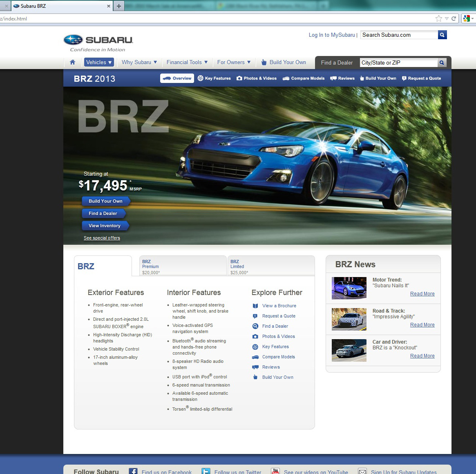Read More on Road & Track article
This screenshot has height=474, width=476.
422,324
